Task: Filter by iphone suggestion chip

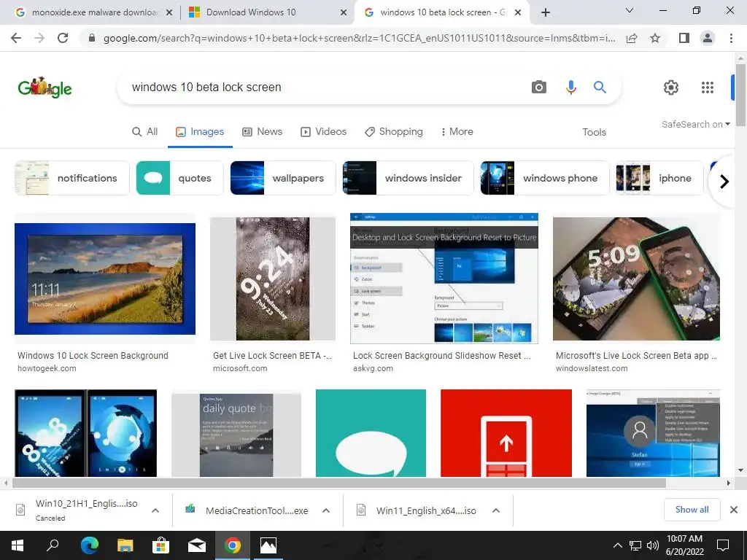Action: click(659, 178)
